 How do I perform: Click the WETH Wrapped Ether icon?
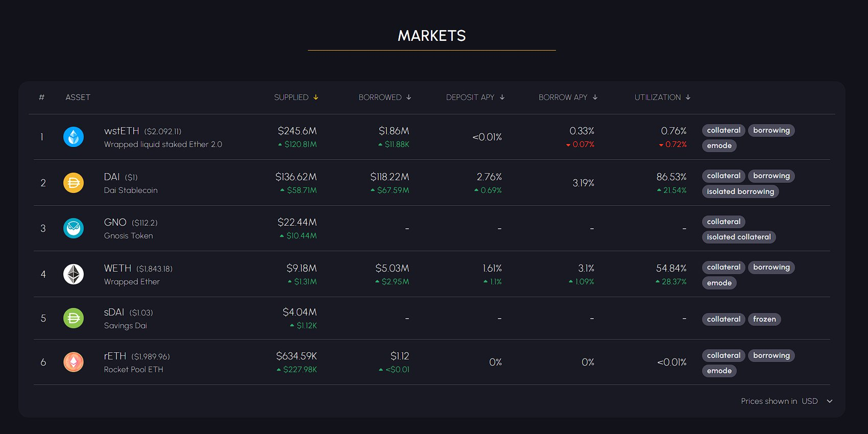(x=74, y=274)
